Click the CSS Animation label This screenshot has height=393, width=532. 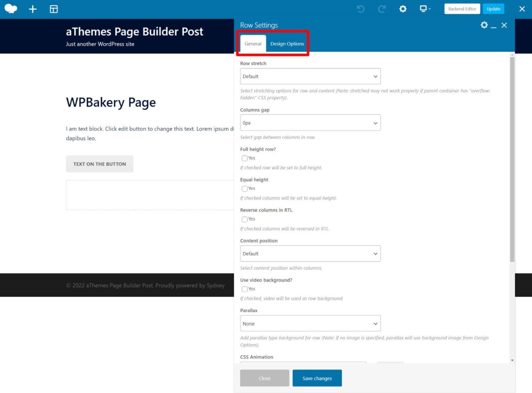[256, 357]
